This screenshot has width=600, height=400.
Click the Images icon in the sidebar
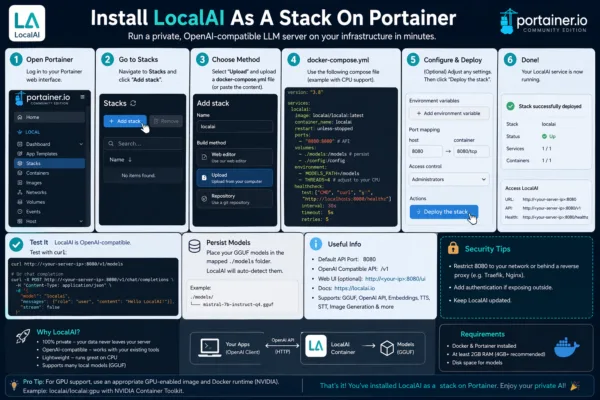[20, 183]
